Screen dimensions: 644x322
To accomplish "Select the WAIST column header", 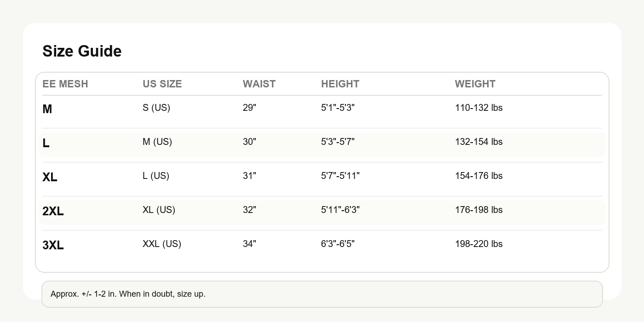I will (x=259, y=84).
